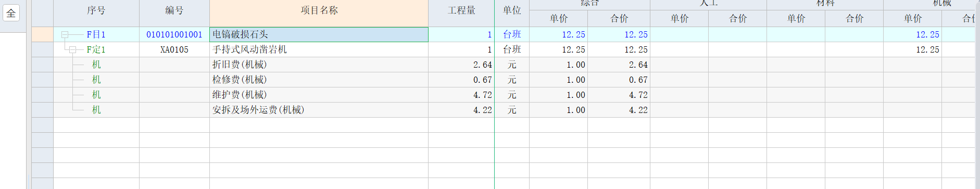This screenshot has width=980, height=189.
Task: Select the 手持式风动凿岩机 name cell
Action: 319,49
